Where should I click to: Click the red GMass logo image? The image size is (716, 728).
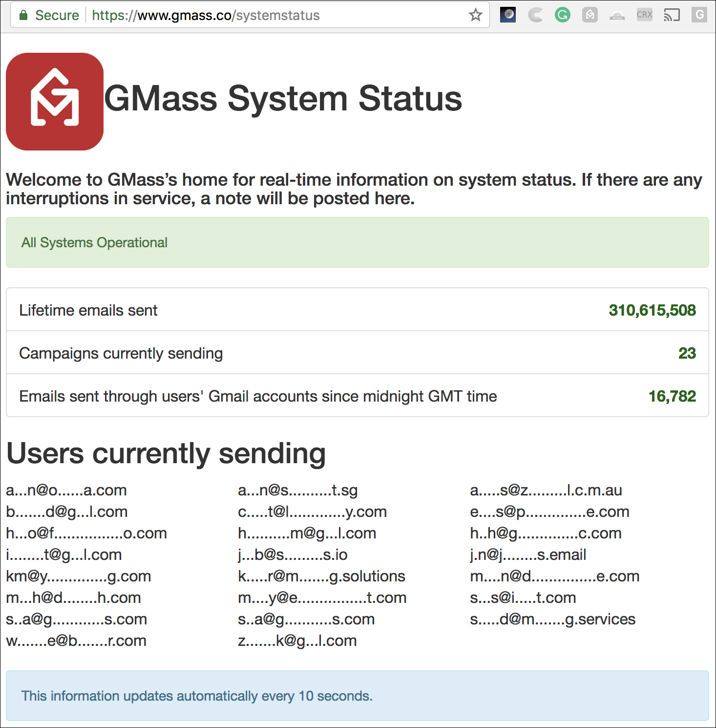(55, 102)
